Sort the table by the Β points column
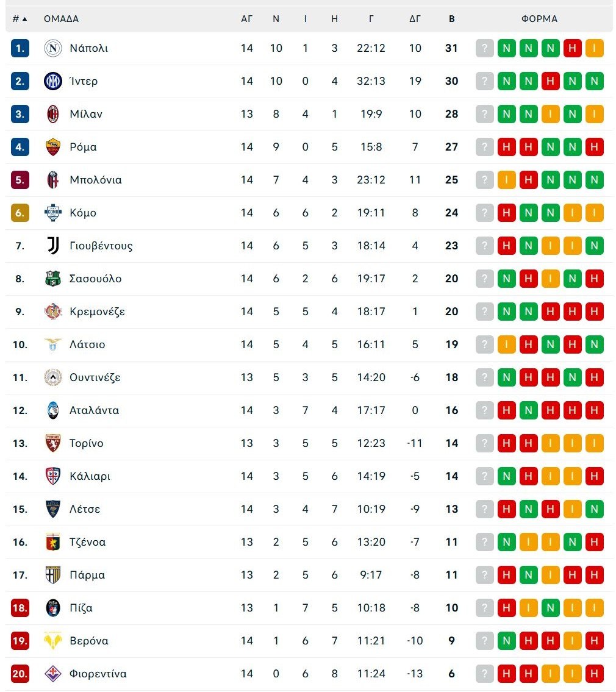The image size is (616, 692). click(x=451, y=19)
